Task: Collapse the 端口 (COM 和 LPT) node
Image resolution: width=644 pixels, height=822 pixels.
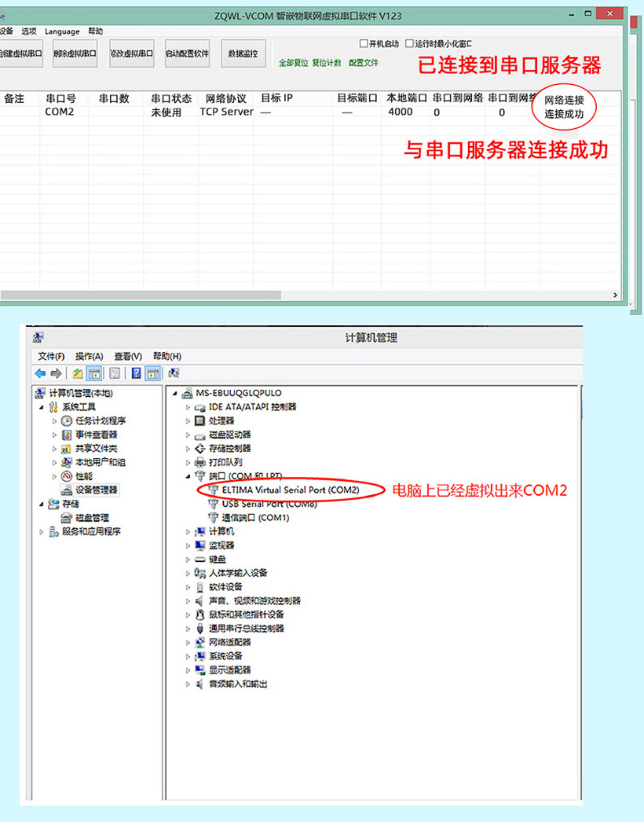Action: (188, 476)
